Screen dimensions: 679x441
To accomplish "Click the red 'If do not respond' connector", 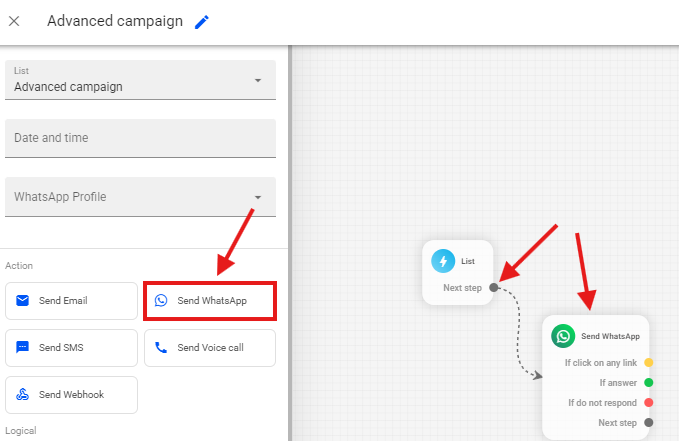I will click(x=649, y=403).
